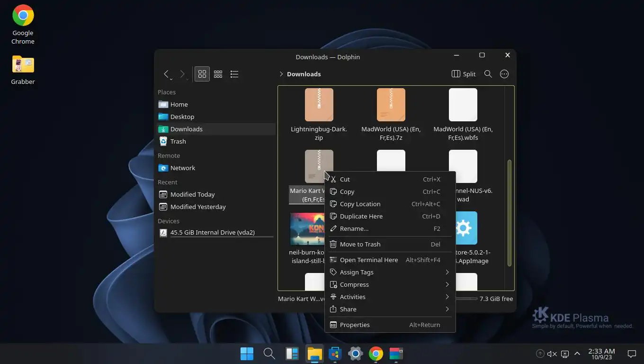Open Home in Places panel
Viewport: 644px width, 364px height.
(216, 104)
